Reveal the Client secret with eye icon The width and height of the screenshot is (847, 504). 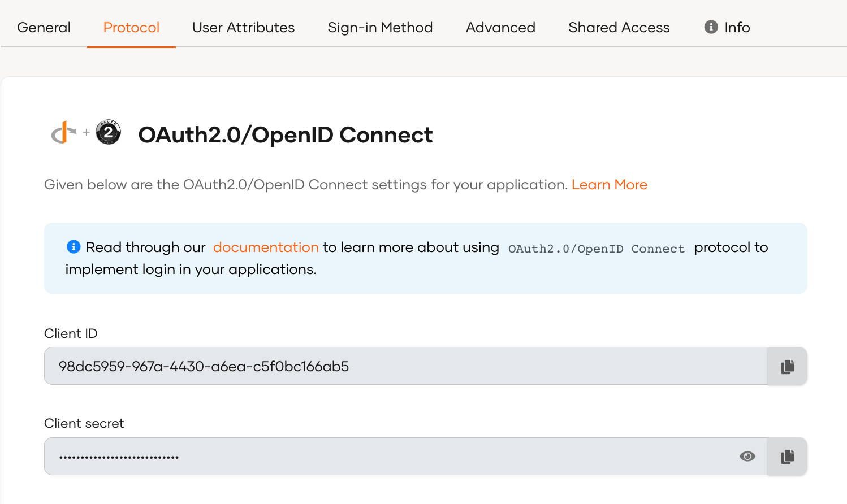[747, 457]
